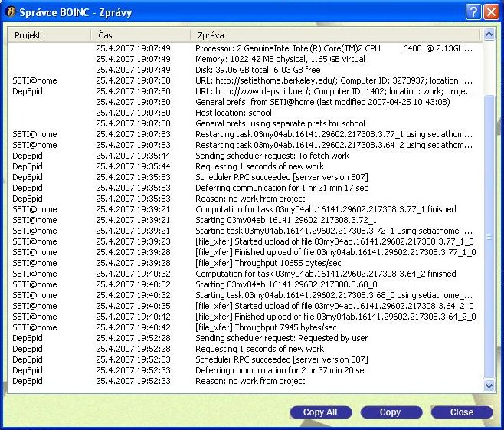Select the Disk: 39.06 GB total row

coord(244,70)
